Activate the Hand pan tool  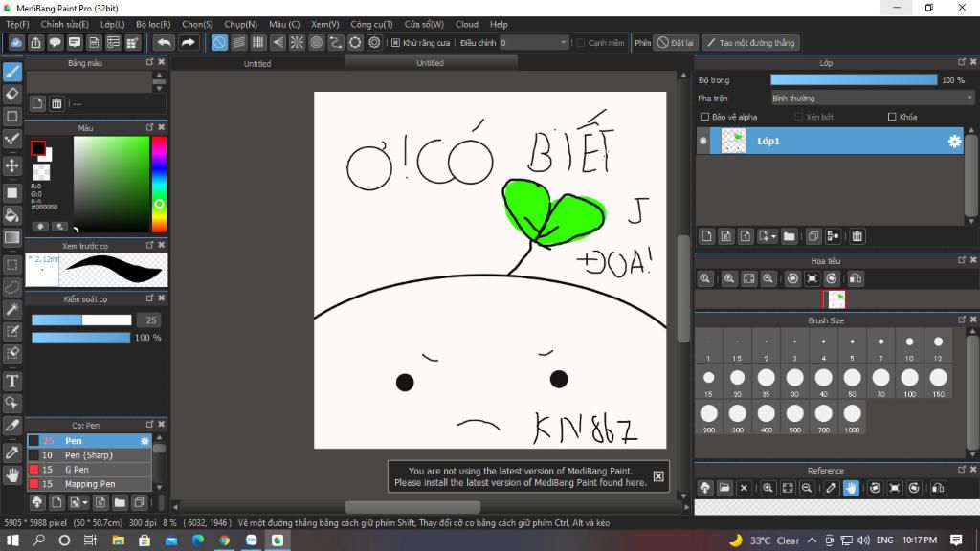[12, 474]
